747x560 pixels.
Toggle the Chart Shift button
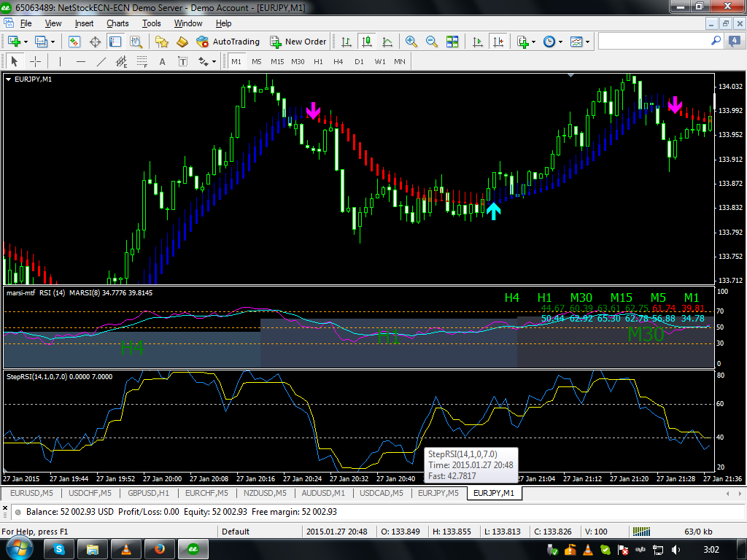tap(499, 42)
